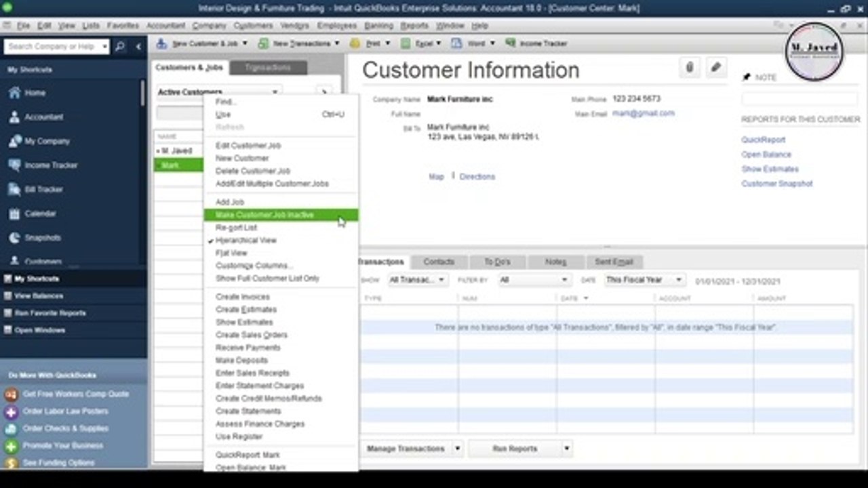Click Promote Your Business
The width and height of the screenshot is (868, 488).
pyautogui.click(x=63, y=446)
